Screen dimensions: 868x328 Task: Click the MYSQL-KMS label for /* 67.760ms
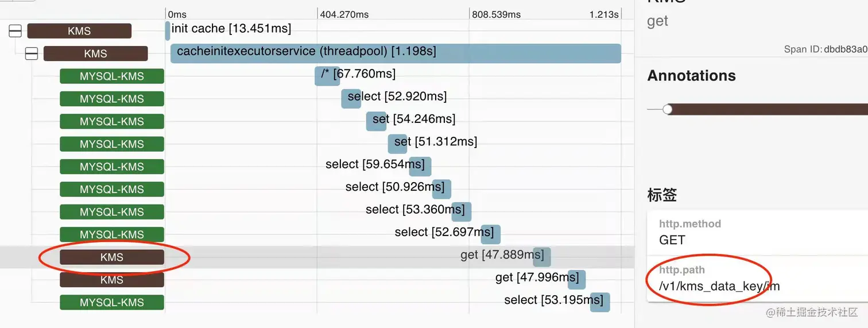(112, 76)
